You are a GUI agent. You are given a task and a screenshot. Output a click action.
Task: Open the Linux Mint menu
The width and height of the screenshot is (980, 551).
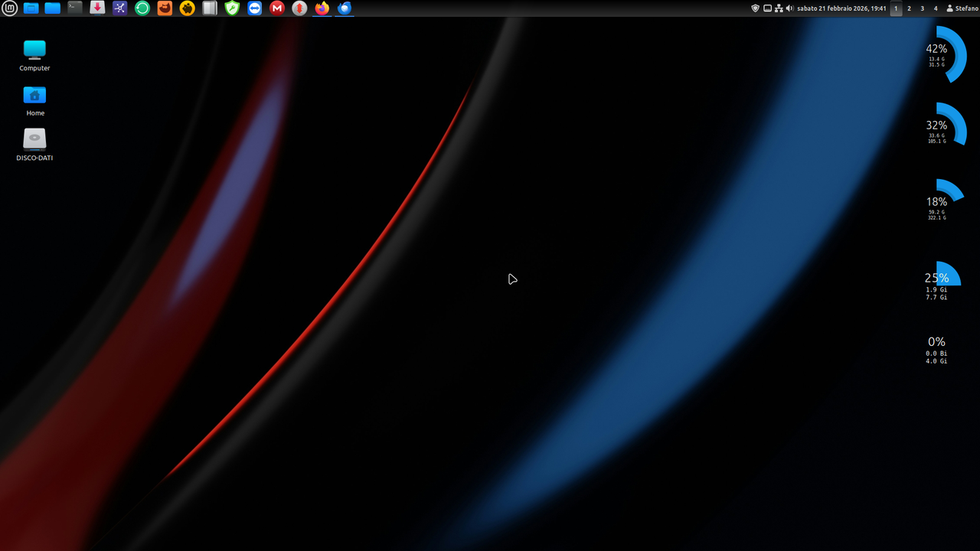coord(9,8)
